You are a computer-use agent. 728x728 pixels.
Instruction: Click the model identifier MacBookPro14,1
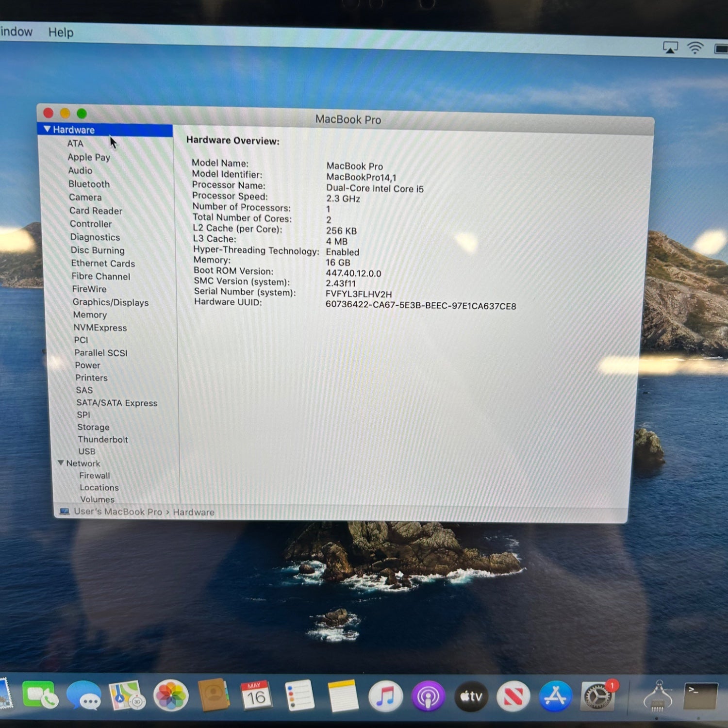tap(361, 177)
